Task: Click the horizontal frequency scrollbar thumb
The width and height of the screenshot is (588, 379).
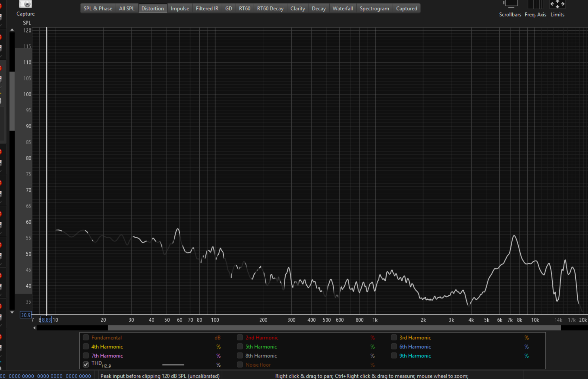Action: pos(334,328)
